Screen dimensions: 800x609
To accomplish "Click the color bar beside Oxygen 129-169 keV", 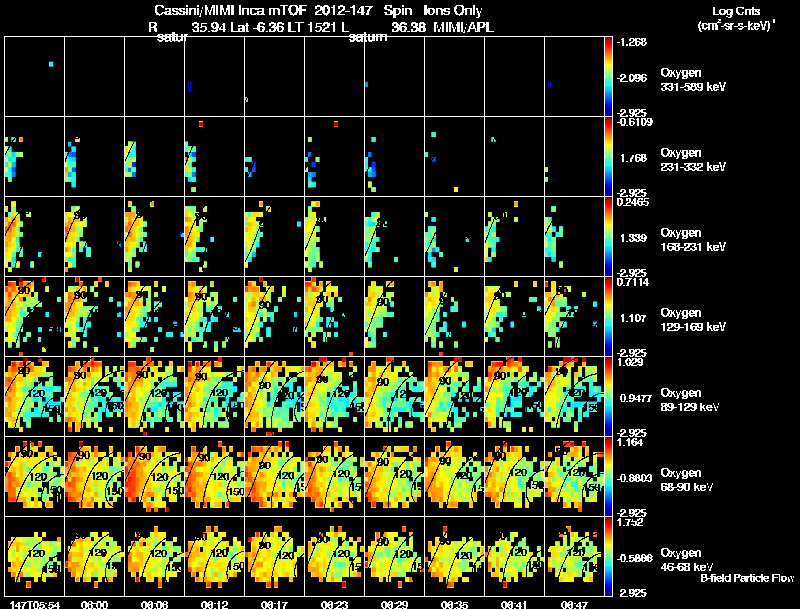I will (x=608, y=316).
